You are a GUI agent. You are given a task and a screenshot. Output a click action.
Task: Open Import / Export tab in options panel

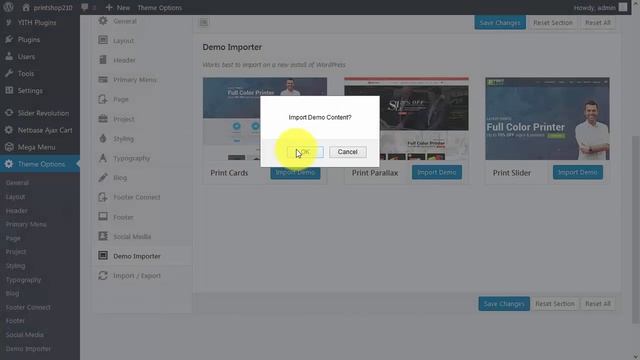tap(142, 276)
